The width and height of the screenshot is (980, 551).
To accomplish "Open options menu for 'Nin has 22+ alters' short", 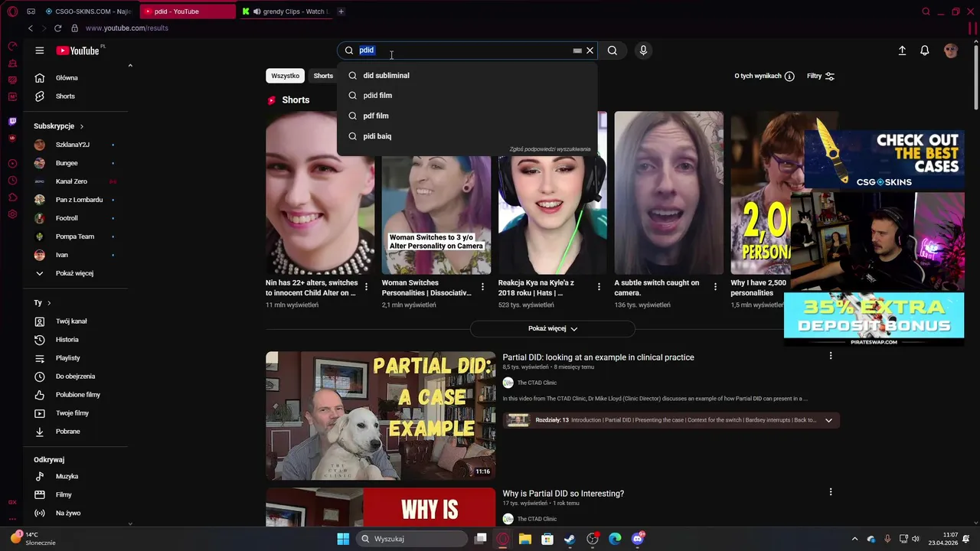I will [366, 287].
